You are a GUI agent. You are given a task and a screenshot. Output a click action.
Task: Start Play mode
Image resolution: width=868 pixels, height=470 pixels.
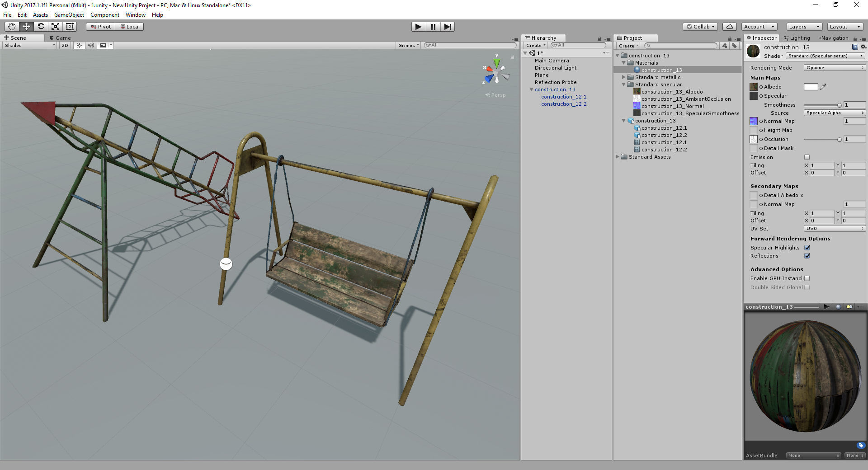[x=419, y=27]
